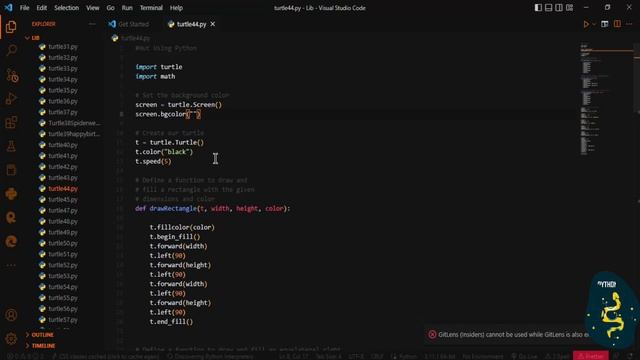Screen dimensions: 640x360
Task: Toggle the primary side bar from the title bar
Action: pyautogui.click(x=538, y=8)
